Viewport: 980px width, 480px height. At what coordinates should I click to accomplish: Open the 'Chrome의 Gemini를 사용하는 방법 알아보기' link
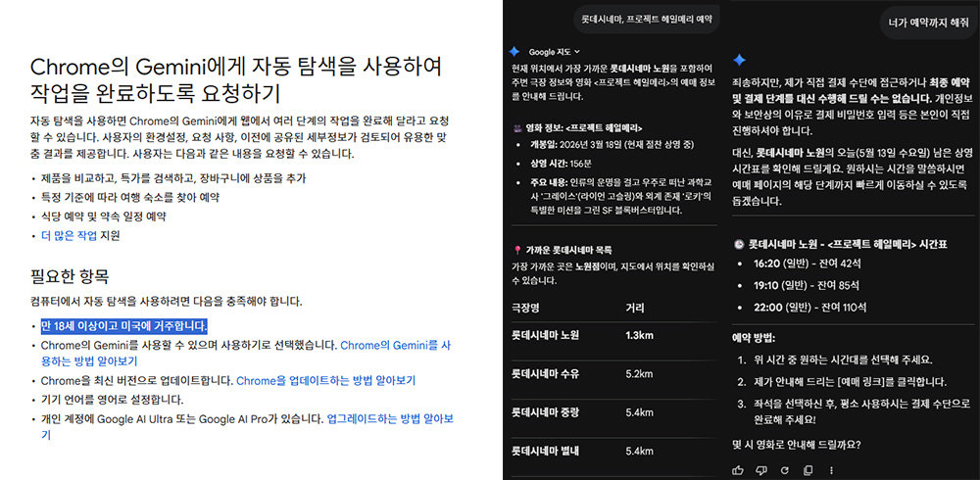coord(246,353)
